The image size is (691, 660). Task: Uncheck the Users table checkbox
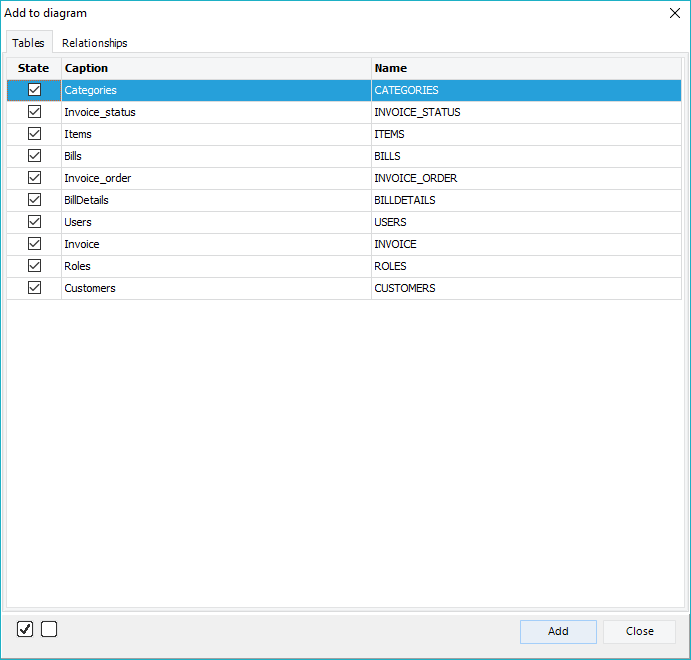coord(34,222)
